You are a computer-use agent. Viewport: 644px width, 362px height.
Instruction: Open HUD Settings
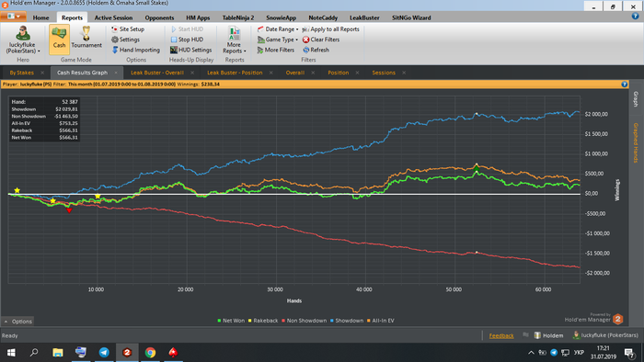(191, 50)
